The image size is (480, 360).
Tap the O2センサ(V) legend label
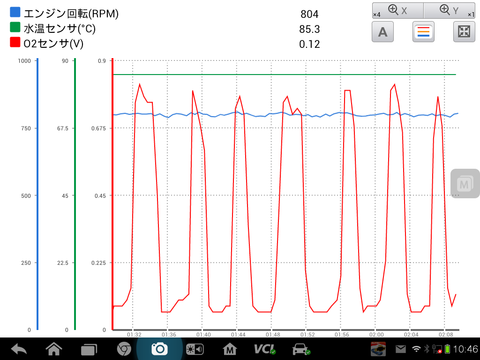(x=53, y=44)
